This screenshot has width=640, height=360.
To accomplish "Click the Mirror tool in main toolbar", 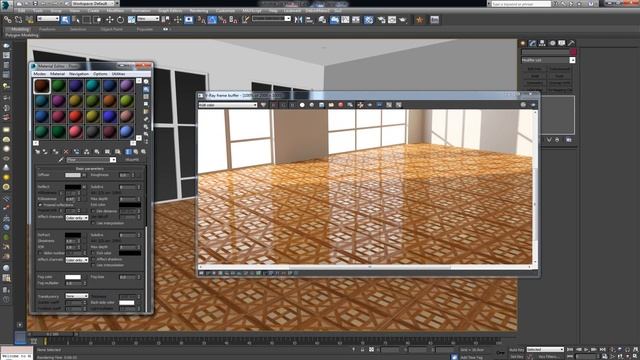I will (299, 19).
